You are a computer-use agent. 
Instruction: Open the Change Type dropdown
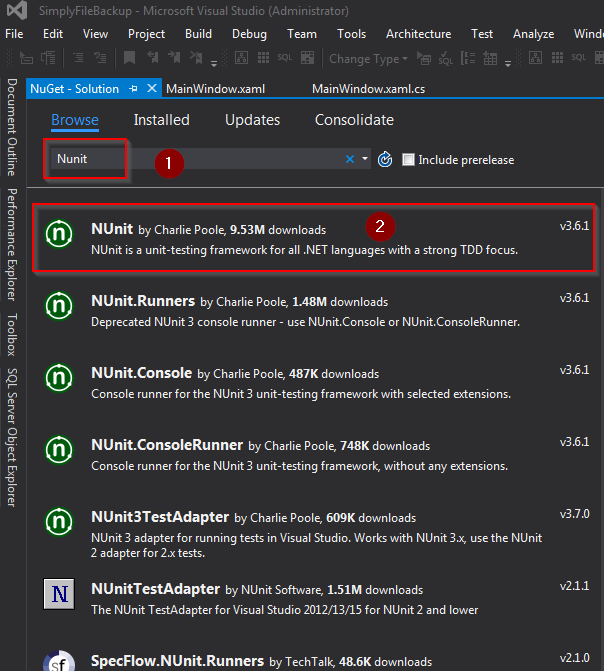[368, 59]
